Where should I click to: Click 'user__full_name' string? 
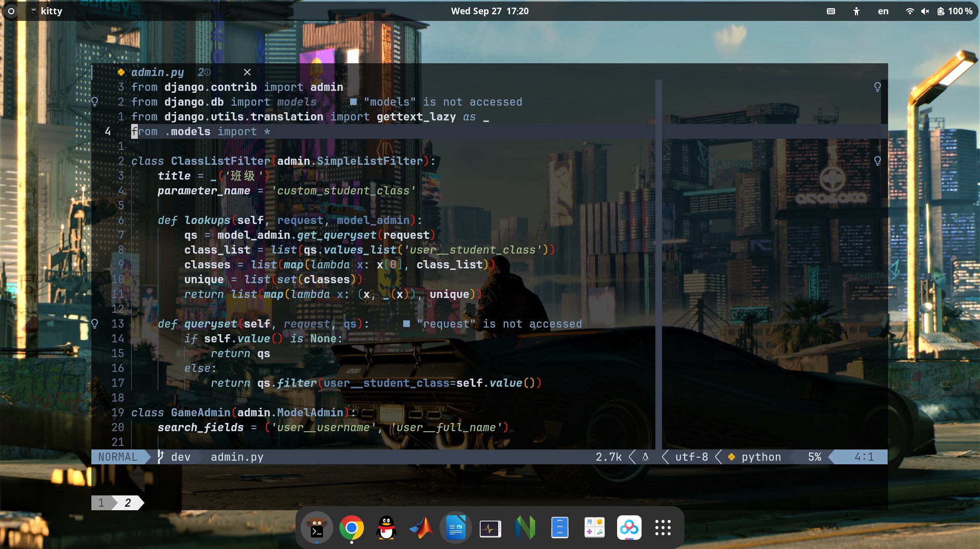pyautogui.click(x=446, y=427)
